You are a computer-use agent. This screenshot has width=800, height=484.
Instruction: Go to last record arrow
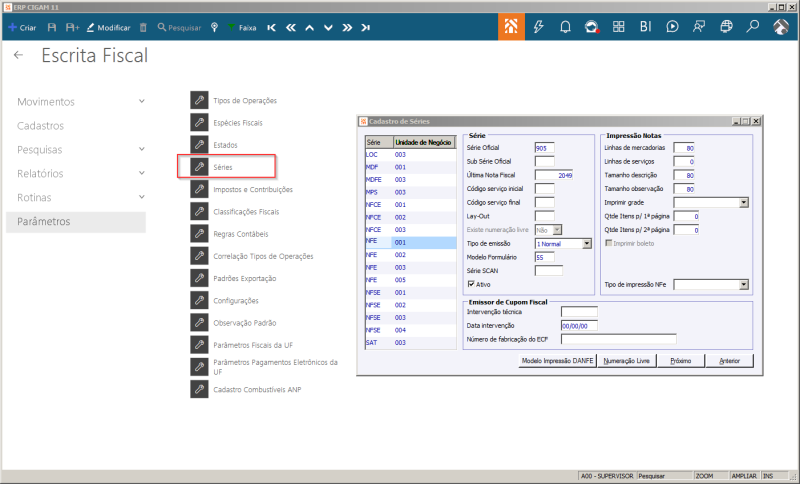tap(365, 28)
